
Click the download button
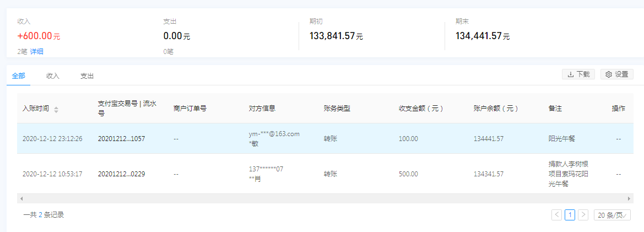tap(578, 74)
